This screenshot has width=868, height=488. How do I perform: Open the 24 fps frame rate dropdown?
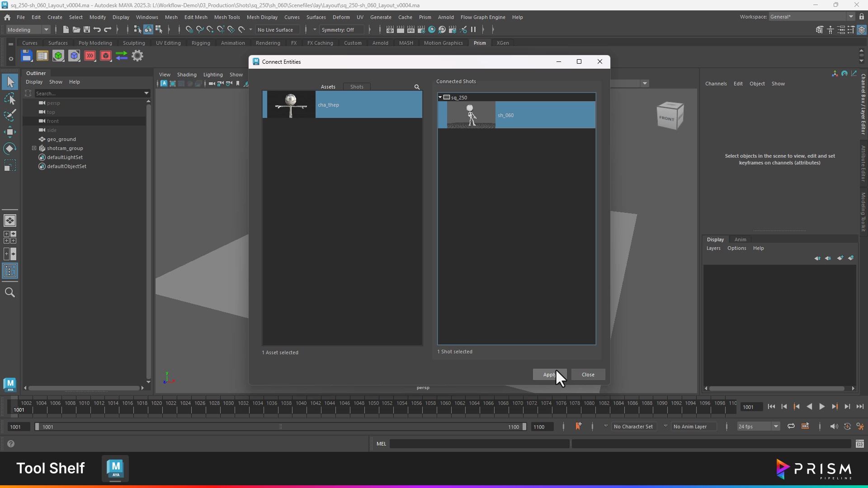776,427
